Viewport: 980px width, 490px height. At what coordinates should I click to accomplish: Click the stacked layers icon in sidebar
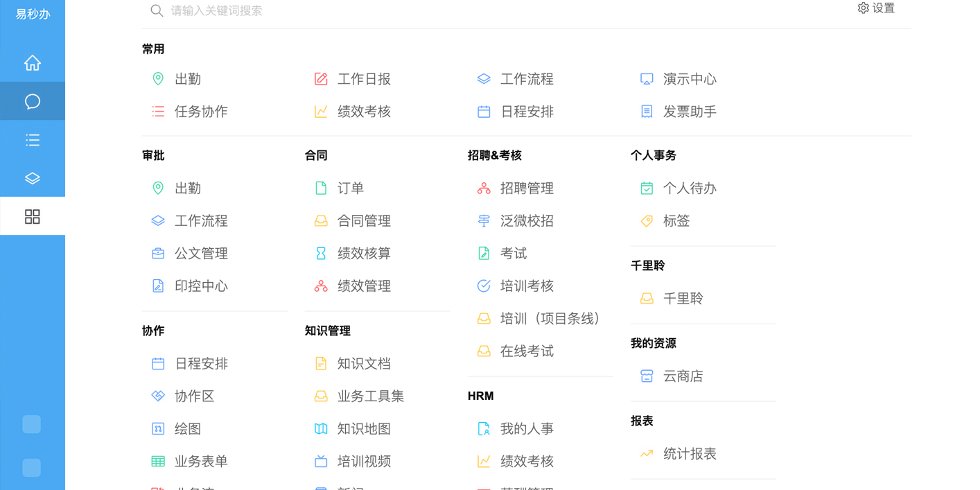[33, 178]
